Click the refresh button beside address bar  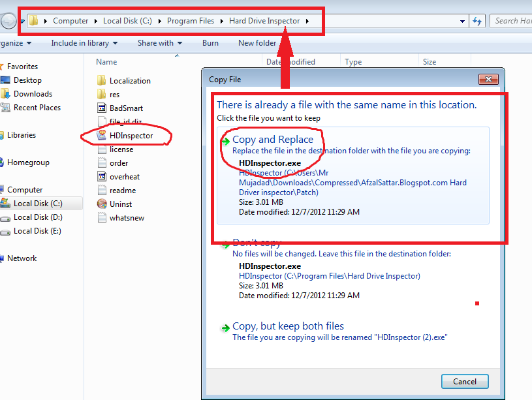coord(477,21)
